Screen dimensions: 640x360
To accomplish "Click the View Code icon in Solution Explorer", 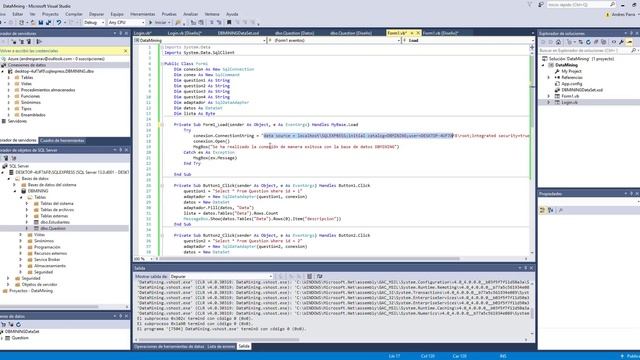I will point(613,42).
